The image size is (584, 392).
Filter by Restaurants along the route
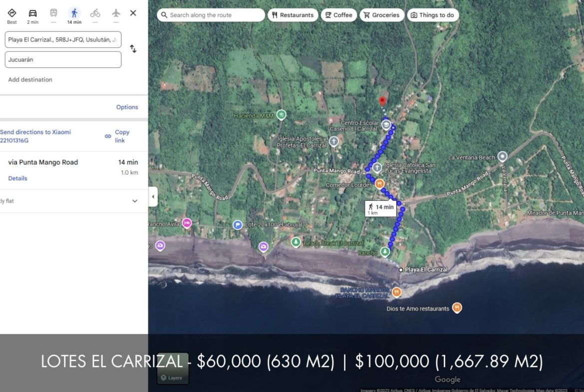[293, 15]
